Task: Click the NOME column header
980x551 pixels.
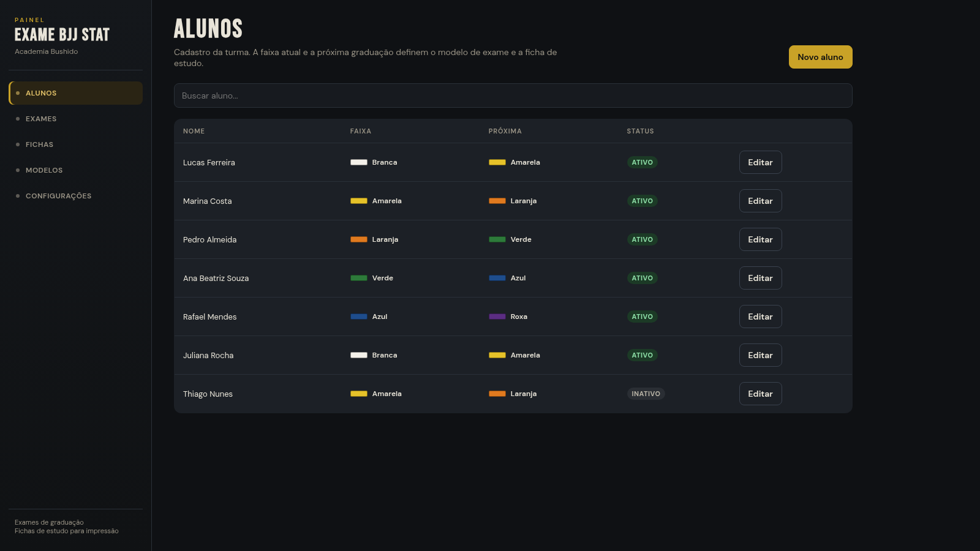Action: coord(194,131)
